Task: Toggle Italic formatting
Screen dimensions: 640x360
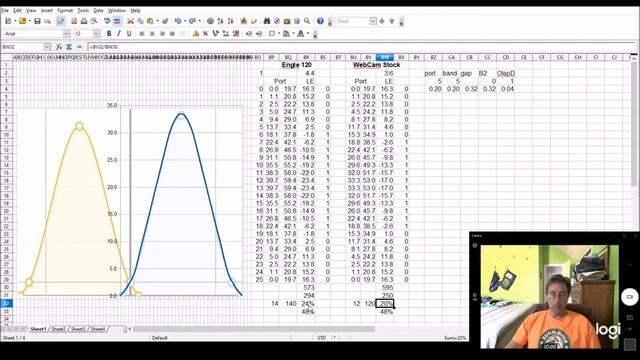Action: click(119, 33)
